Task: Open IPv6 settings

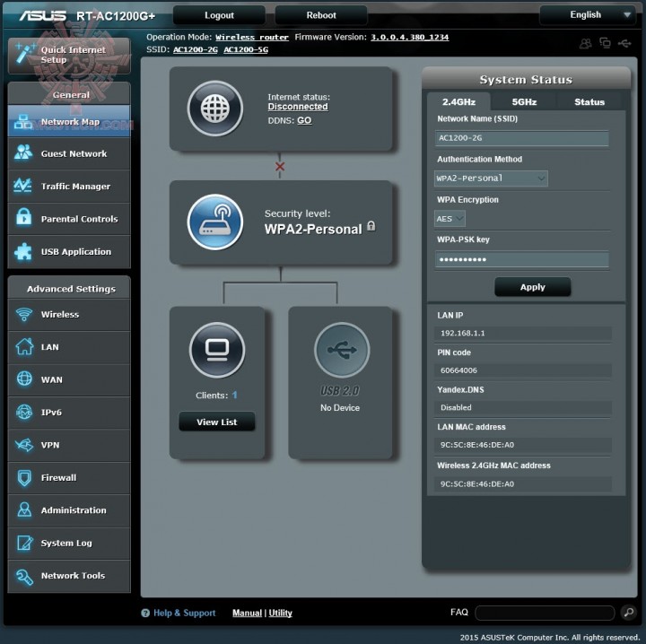Action: click(69, 413)
